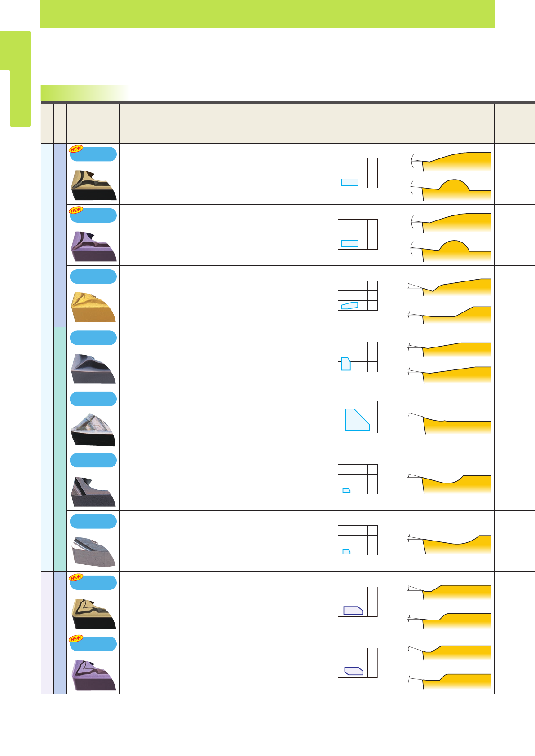535x756 pixels.
Task: Select the cross-section profile with V-shaped notch
Action: [x=449, y=287]
